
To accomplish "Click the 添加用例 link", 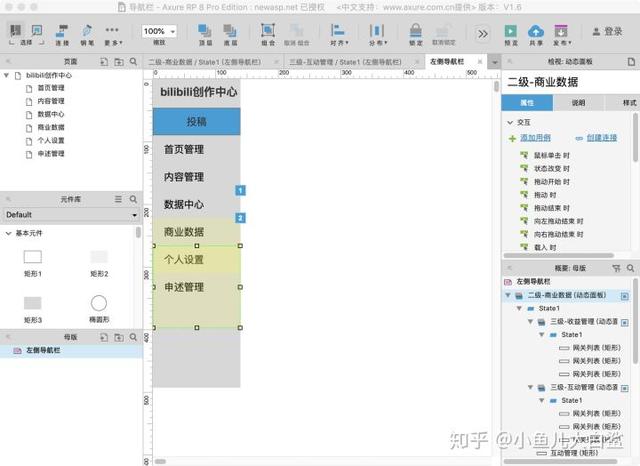I will [x=535, y=138].
